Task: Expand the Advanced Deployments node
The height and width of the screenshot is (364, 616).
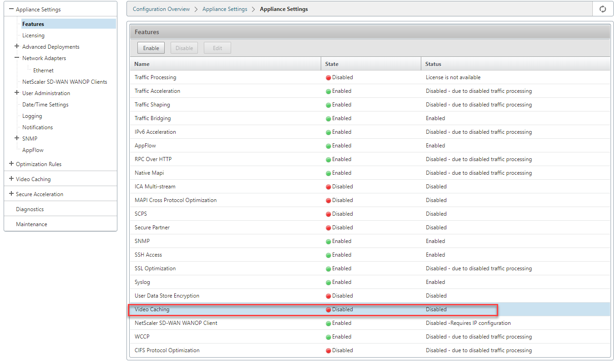Action: 17,46
